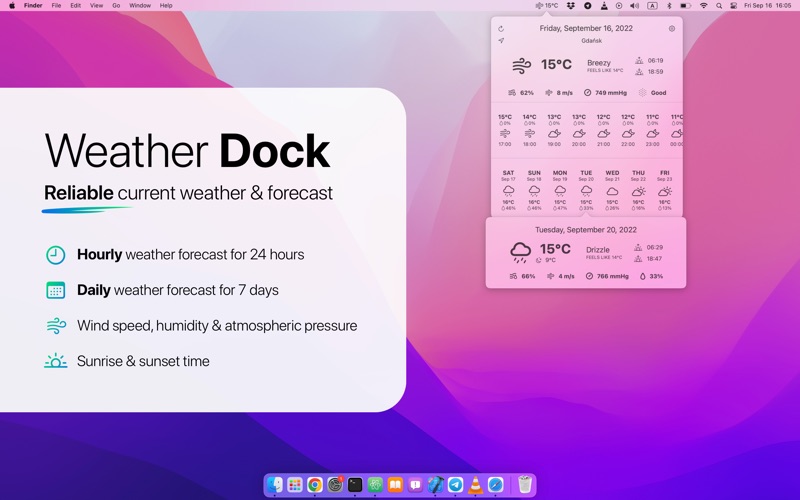Viewport: 800px width, 500px height.
Task: Open the Go menu
Action: [x=116, y=6]
